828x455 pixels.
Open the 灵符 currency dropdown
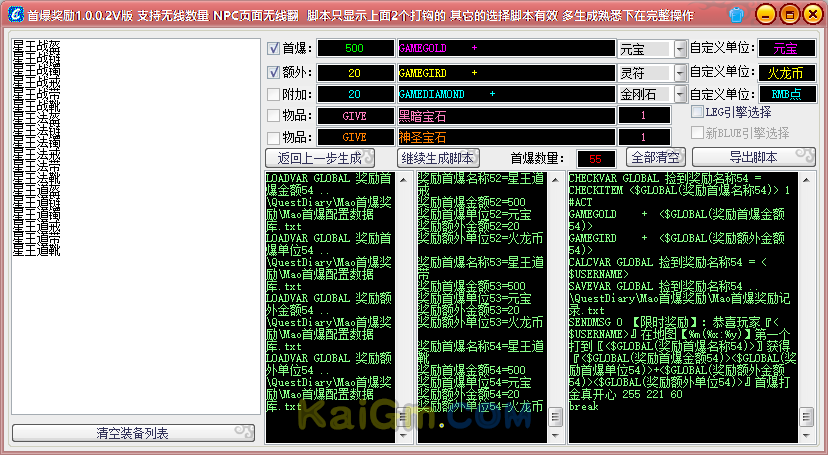tap(680, 72)
